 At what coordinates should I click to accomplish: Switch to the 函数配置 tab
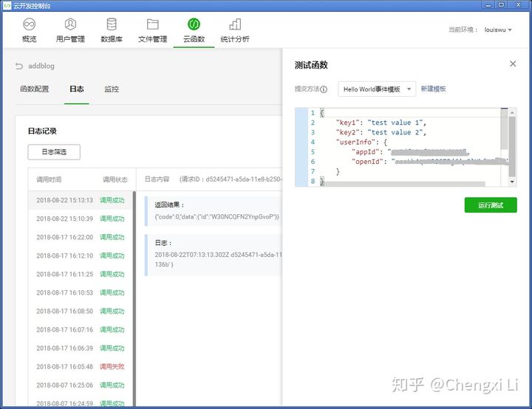coord(35,89)
